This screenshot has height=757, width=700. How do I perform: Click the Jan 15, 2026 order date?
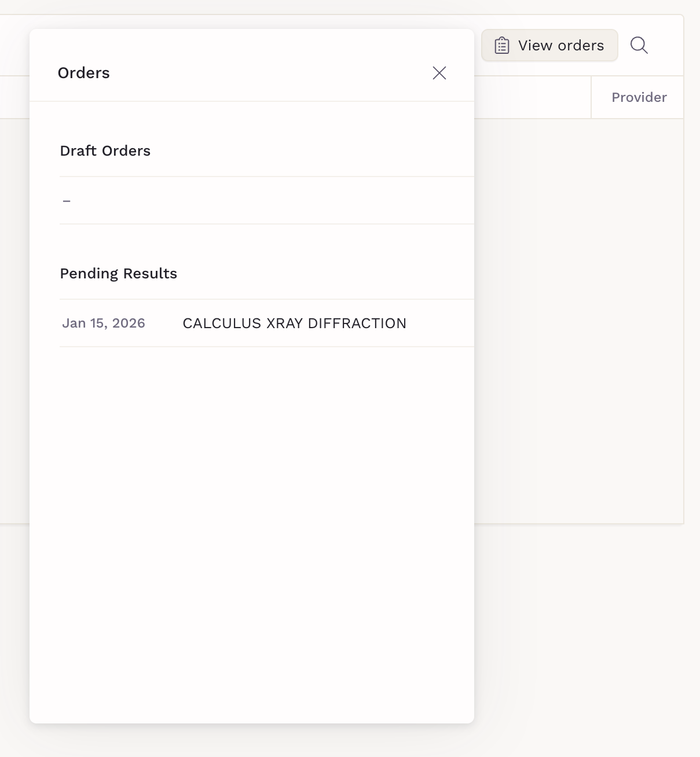[104, 324]
